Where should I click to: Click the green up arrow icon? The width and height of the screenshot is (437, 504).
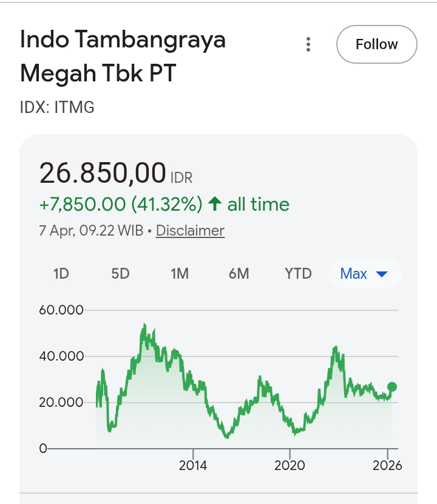[214, 205]
